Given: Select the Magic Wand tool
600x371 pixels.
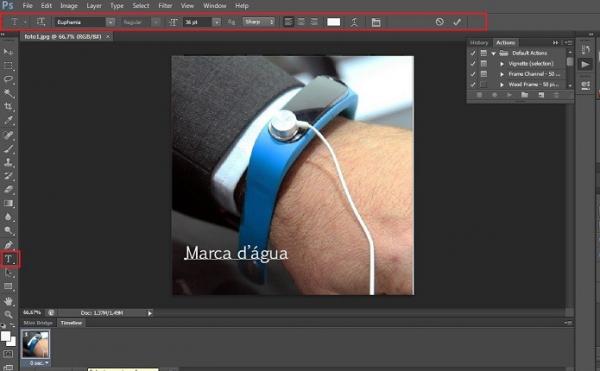Looking at the screenshot, I should click(x=8, y=93).
